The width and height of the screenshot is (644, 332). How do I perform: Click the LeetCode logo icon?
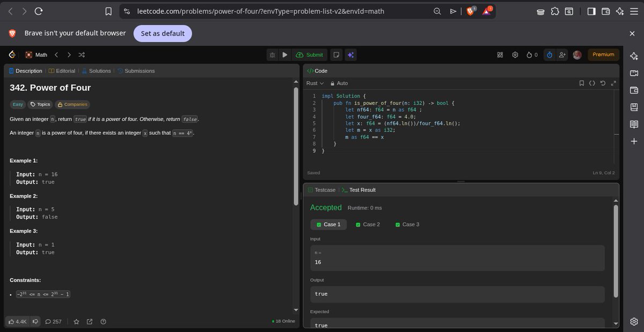pyautogui.click(x=12, y=55)
